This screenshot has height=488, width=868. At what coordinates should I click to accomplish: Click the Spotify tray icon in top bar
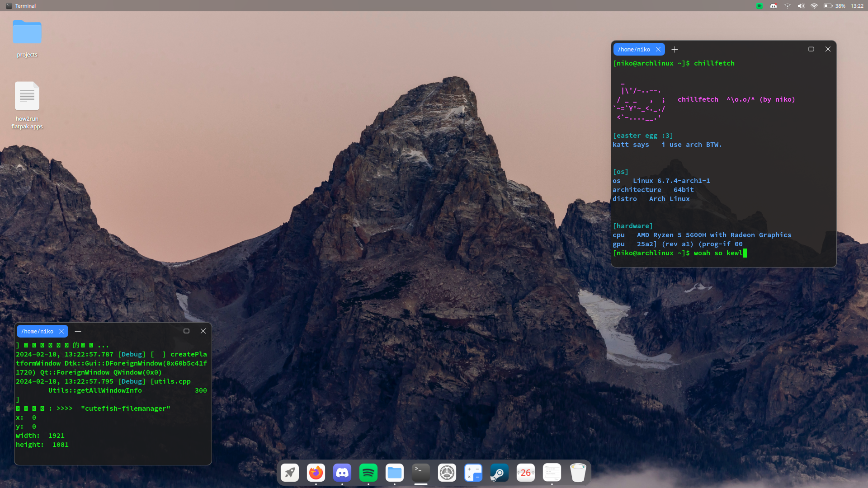(x=759, y=6)
